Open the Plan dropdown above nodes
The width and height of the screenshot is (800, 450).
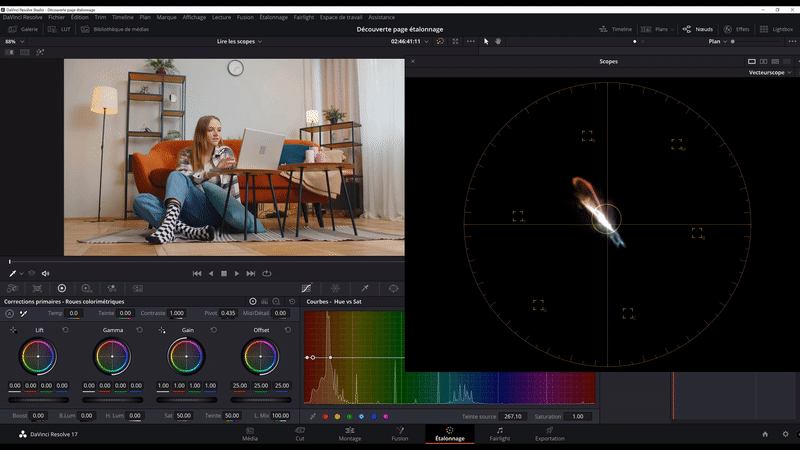717,42
